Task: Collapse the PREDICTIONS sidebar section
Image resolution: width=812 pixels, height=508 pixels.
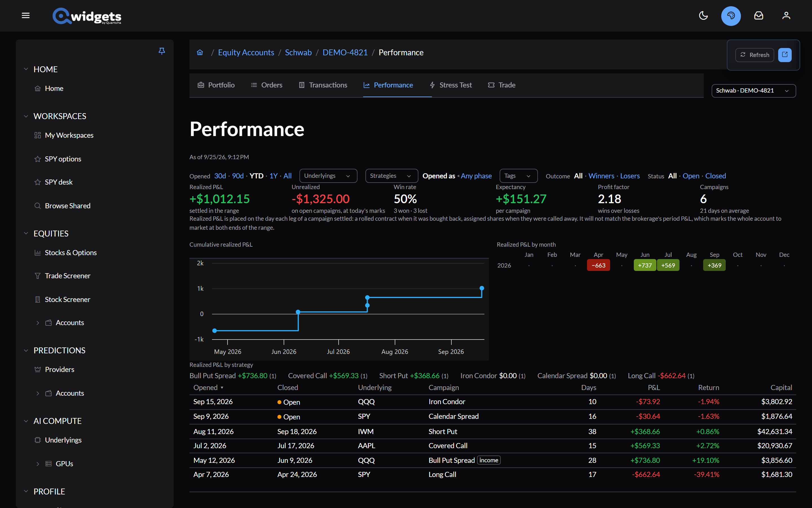Action: tap(26, 351)
